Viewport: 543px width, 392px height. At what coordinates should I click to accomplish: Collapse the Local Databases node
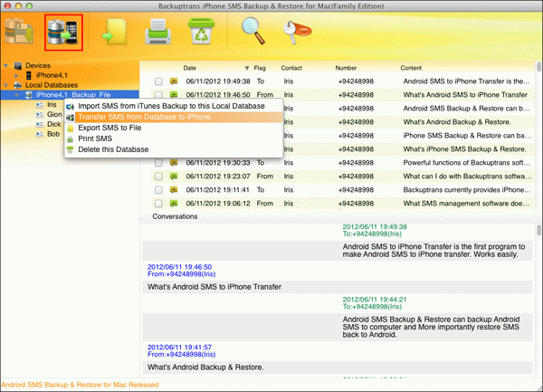click(6, 85)
